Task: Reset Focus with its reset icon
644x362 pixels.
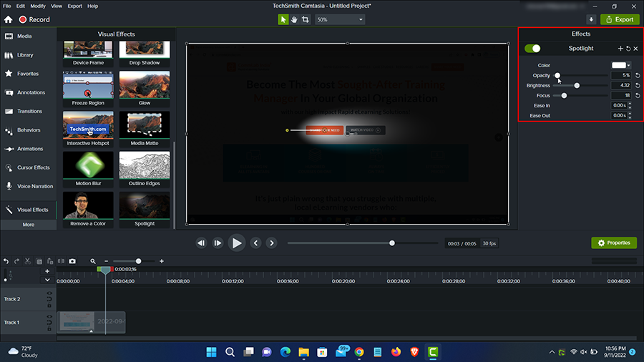Action: [638, 96]
